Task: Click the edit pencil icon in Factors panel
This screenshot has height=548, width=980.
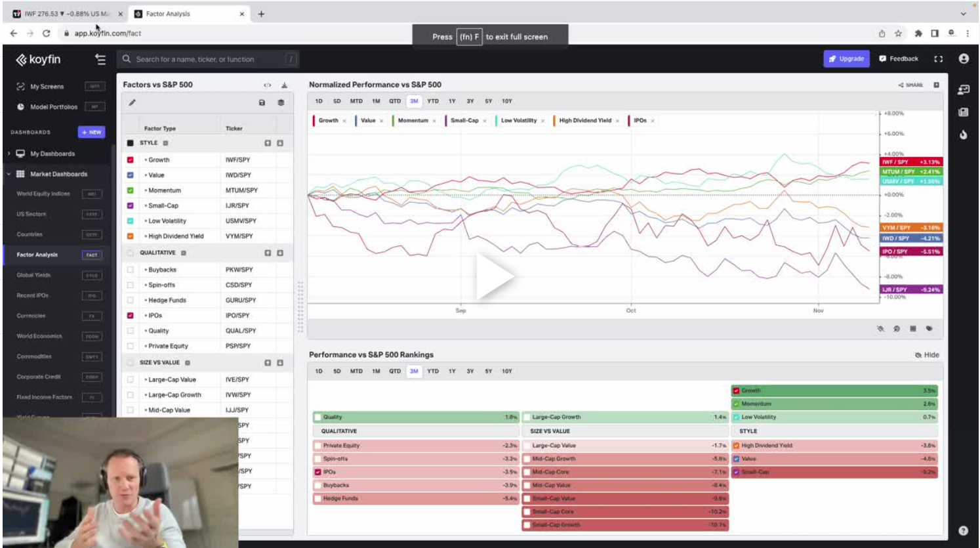Action: click(x=132, y=102)
